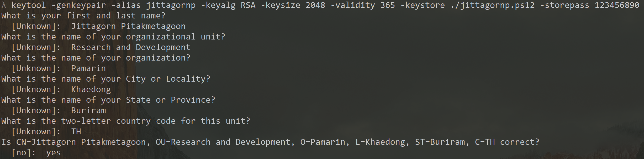Viewport: 644px width, 159px height.
Task: Click the country code answer TH
Action: (x=76, y=132)
